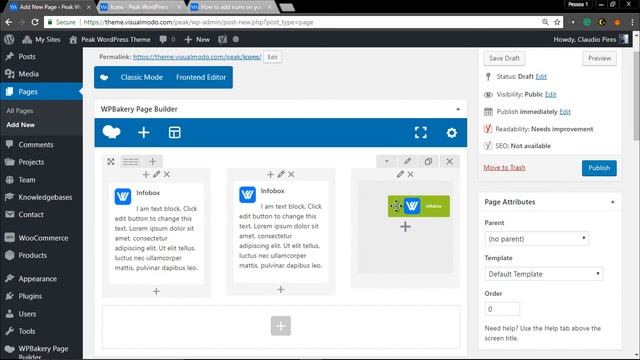Edit publish immediately date
This screenshot has width=640, height=360.
click(565, 112)
